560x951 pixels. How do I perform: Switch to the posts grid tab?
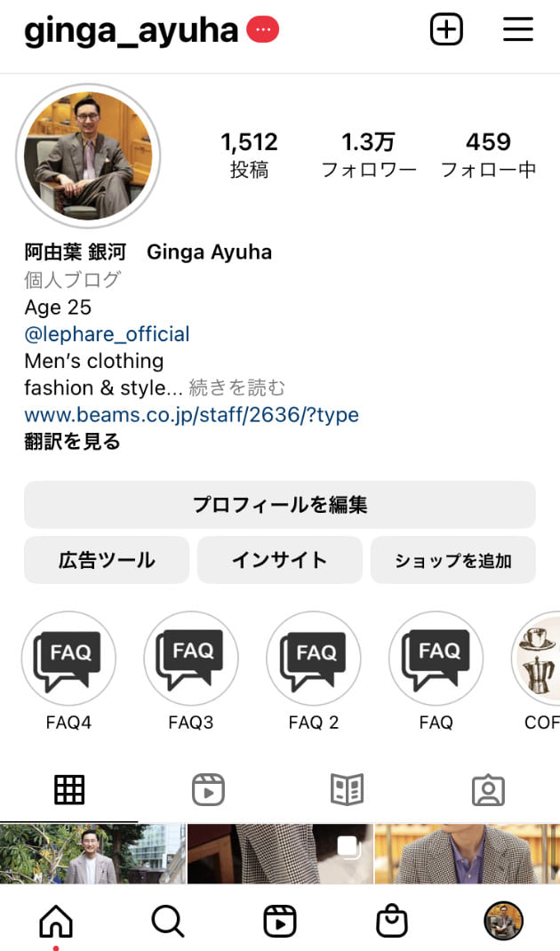(69, 789)
